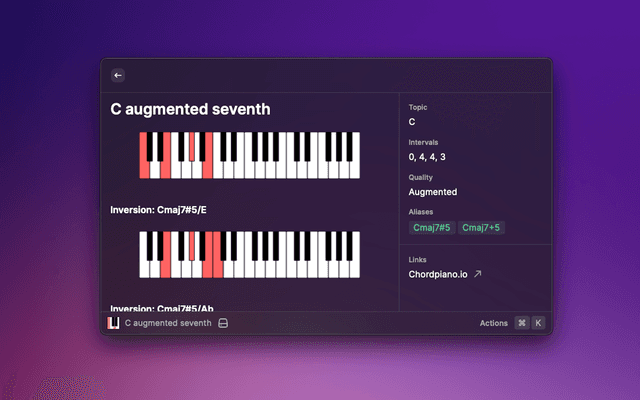640x400 pixels.
Task: Open the Actions menu
Action: tap(494, 323)
